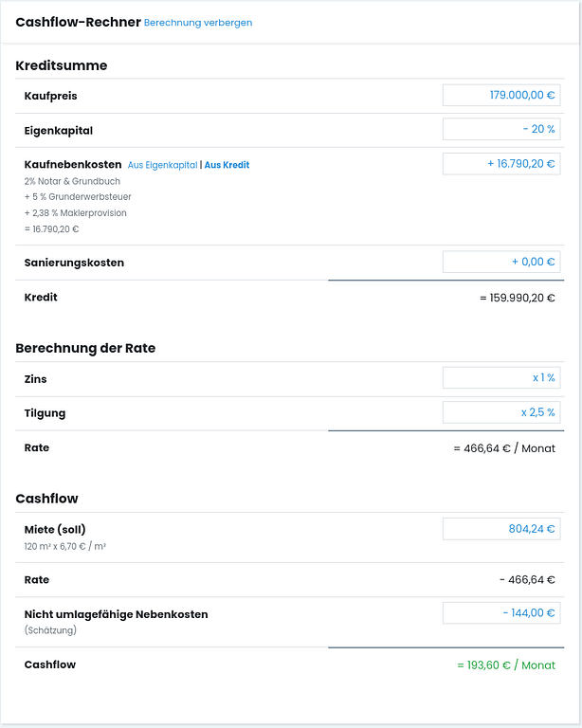Edit the non-recoverable Nebenkosten field
This screenshot has height=728, width=582.
(500, 613)
